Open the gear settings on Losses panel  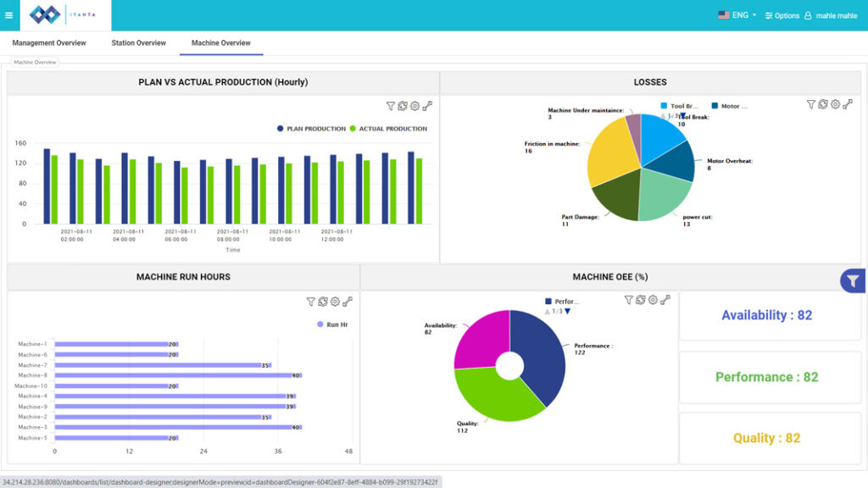pos(836,104)
